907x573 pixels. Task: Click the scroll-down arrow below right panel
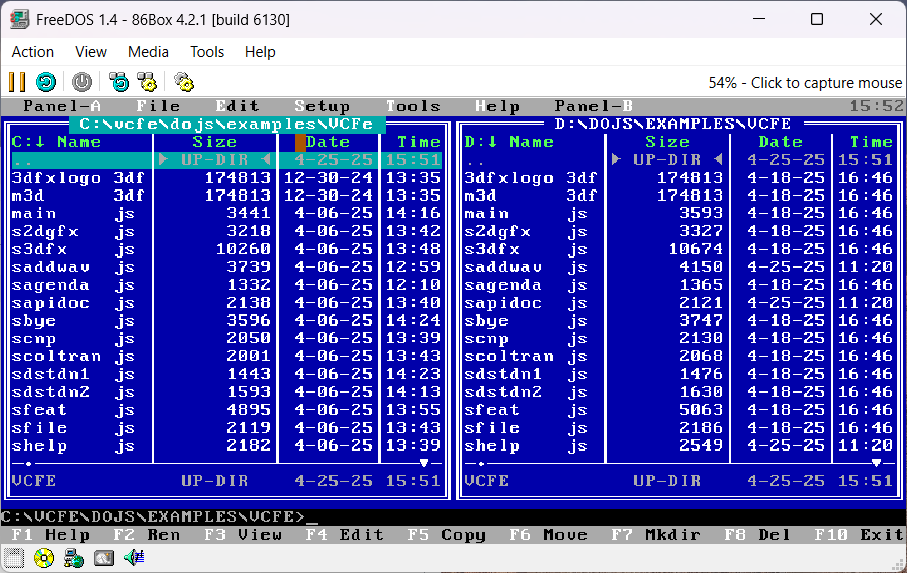[x=876, y=463]
